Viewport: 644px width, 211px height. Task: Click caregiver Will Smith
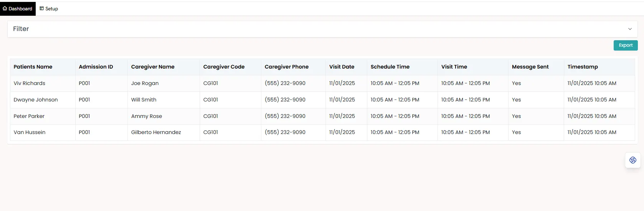pos(144,100)
